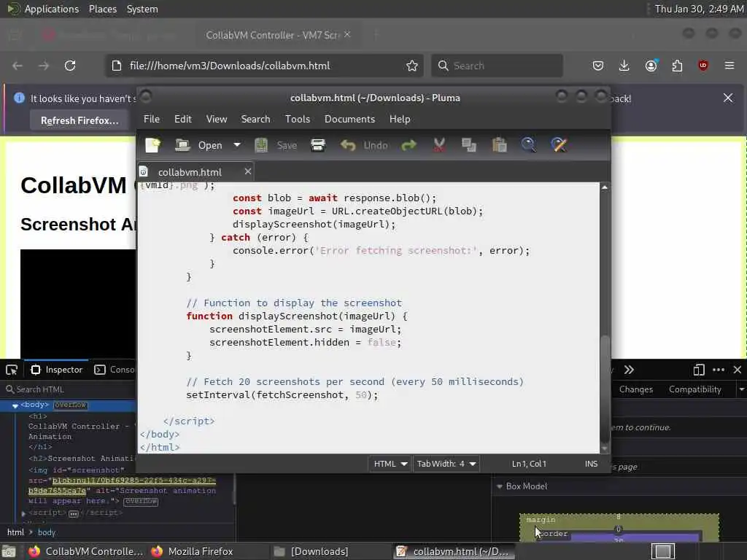This screenshot has width=747, height=560.
Task: Open the DevTools three-dot options menu
Action: coord(719,370)
